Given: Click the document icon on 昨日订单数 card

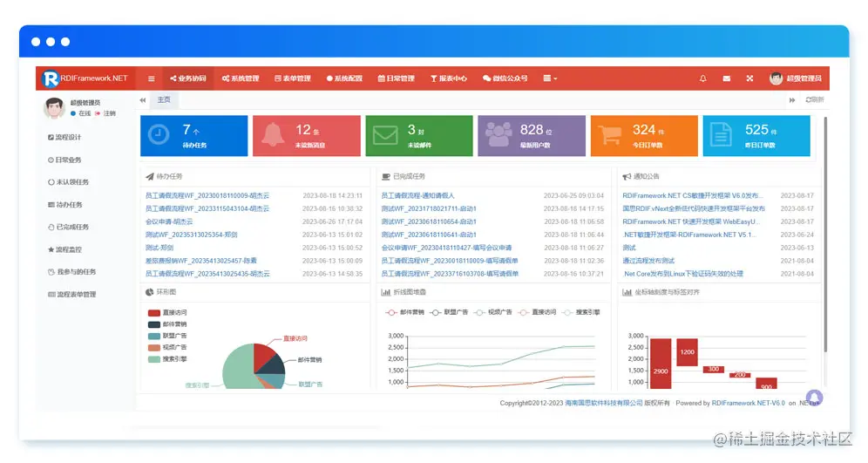Looking at the screenshot, I should point(722,135).
